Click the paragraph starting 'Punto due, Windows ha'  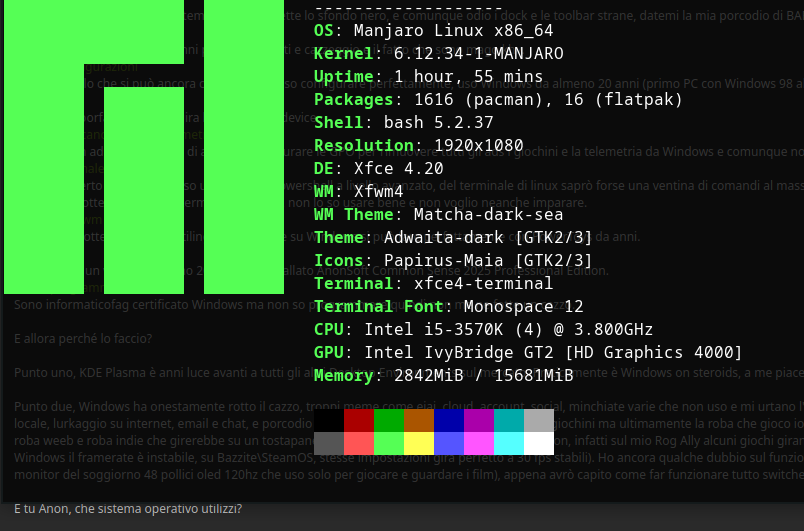pyautogui.click(x=409, y=440)
